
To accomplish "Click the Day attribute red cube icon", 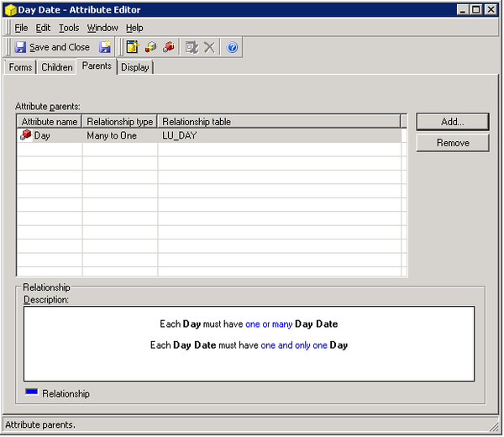I will tap(25, 135).
